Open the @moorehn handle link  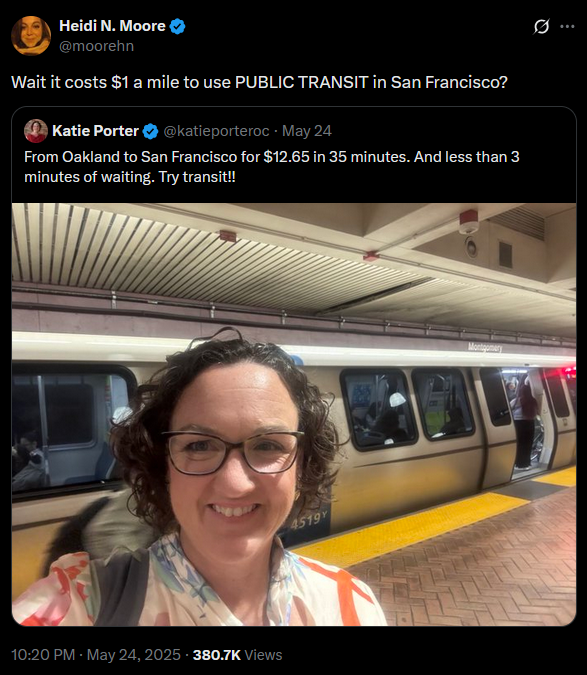(x=96, y=46)
